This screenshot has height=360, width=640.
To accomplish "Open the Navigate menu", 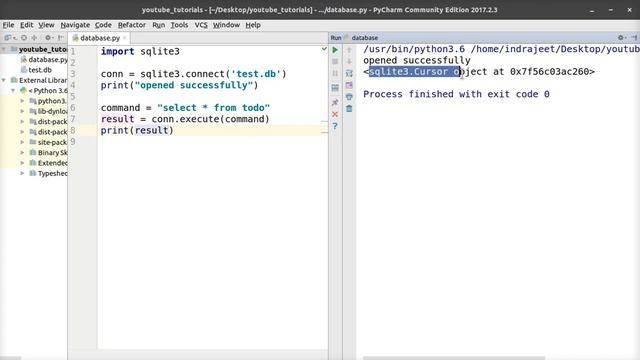I will [x=75, y=25].
